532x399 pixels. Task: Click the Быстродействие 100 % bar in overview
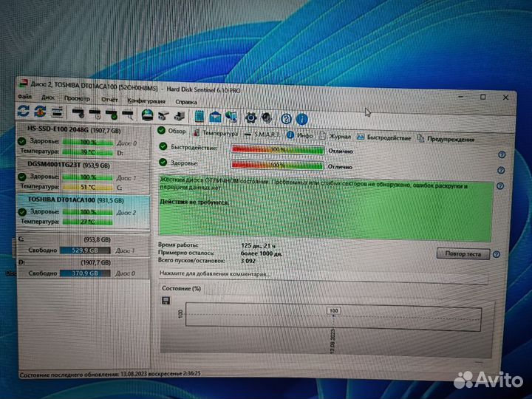[278, 149]
